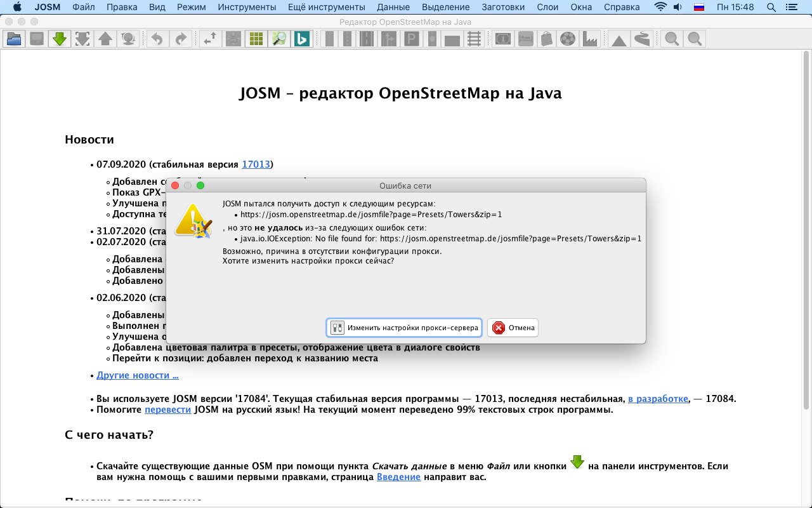The width and height of the screenshot is (812, 508).
Task: Select the building preset icon before railway
Action: tap(452, 39)
